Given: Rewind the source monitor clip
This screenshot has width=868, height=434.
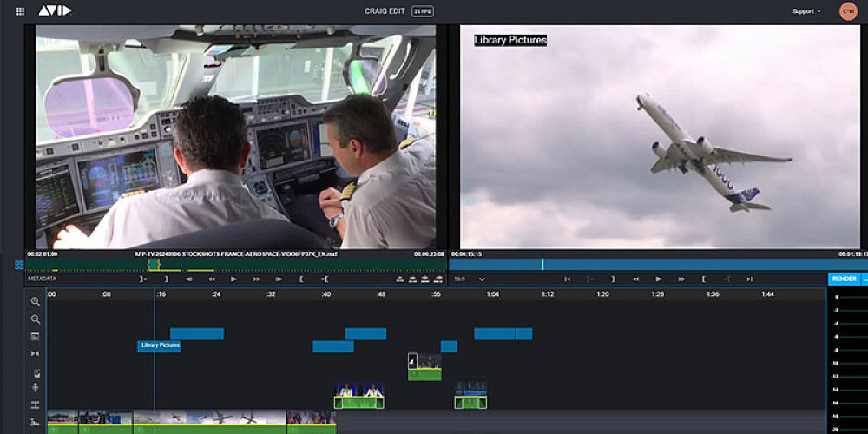Looking at the screenshot, I should (x=211, y=279).
